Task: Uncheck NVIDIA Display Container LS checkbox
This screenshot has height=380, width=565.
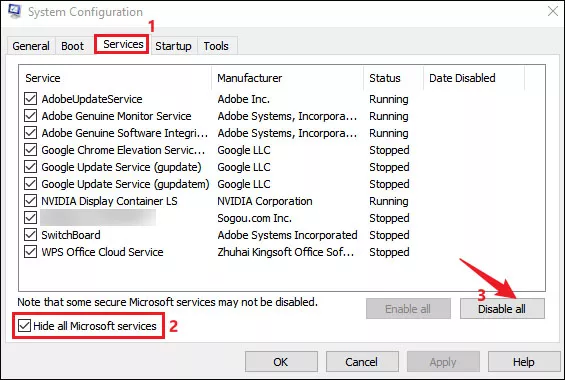Action: (30, 201)
